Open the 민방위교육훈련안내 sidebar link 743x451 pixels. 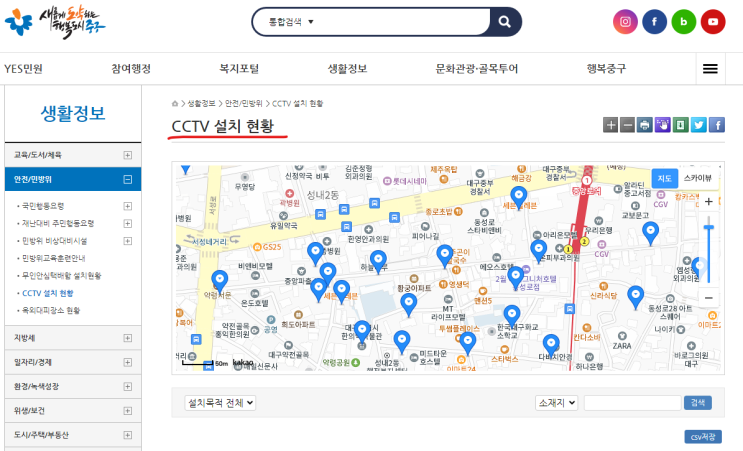[54, 258]
